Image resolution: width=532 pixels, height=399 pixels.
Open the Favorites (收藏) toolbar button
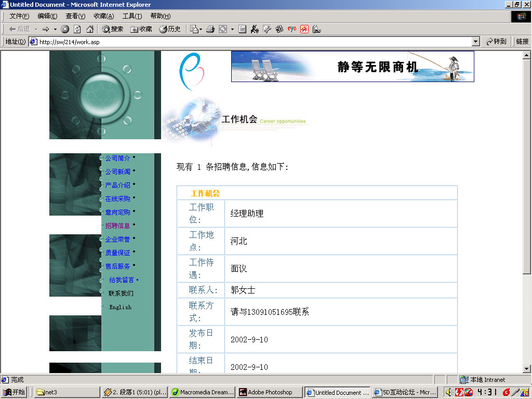141,29
